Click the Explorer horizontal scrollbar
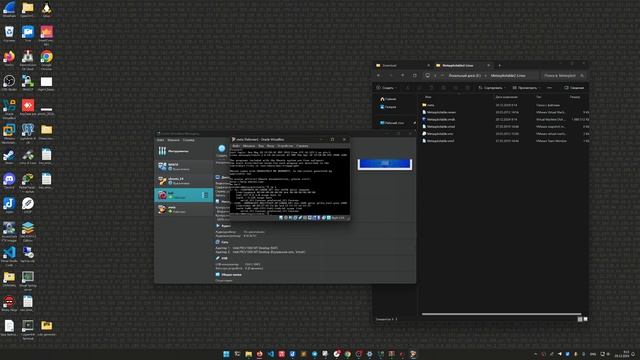 click(x=501, y=314)
